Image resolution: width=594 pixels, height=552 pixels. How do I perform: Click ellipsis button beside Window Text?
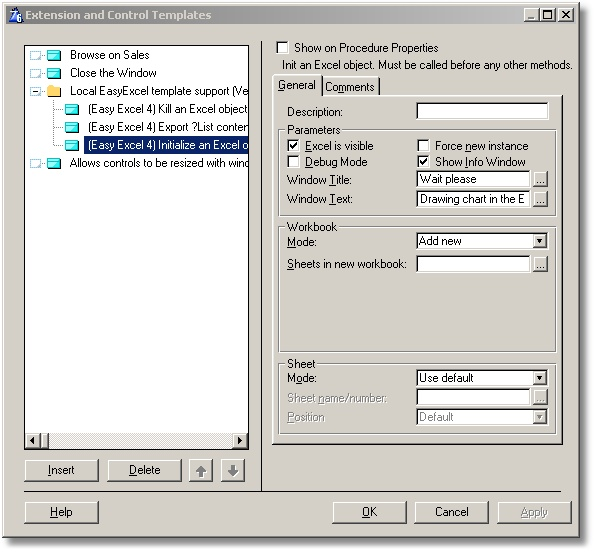pyautogui.click(x=540, y=199)
